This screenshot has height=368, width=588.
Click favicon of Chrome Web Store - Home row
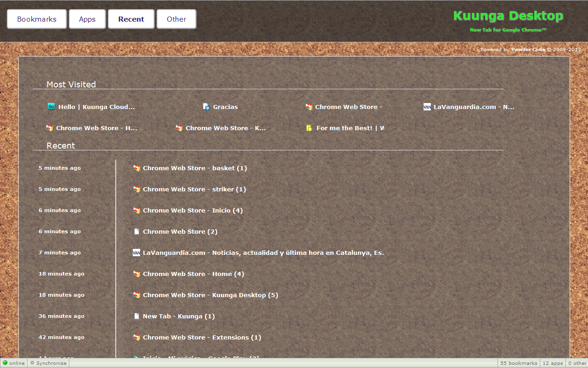point(136,274)
